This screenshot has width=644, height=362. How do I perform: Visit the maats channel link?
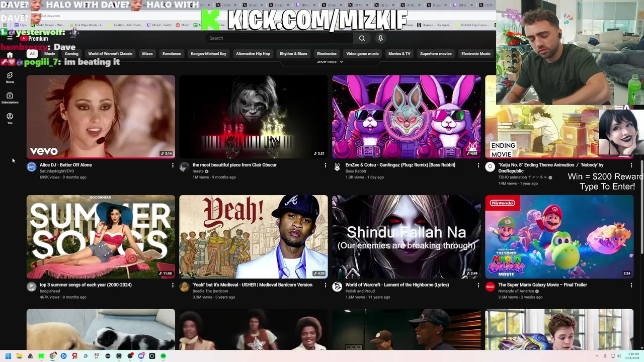[x=198, y=171]
